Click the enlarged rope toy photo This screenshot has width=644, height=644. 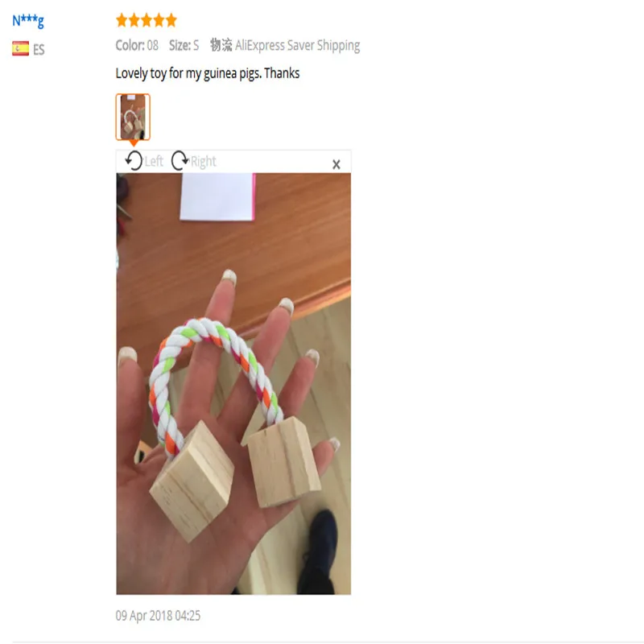(233, 384)
